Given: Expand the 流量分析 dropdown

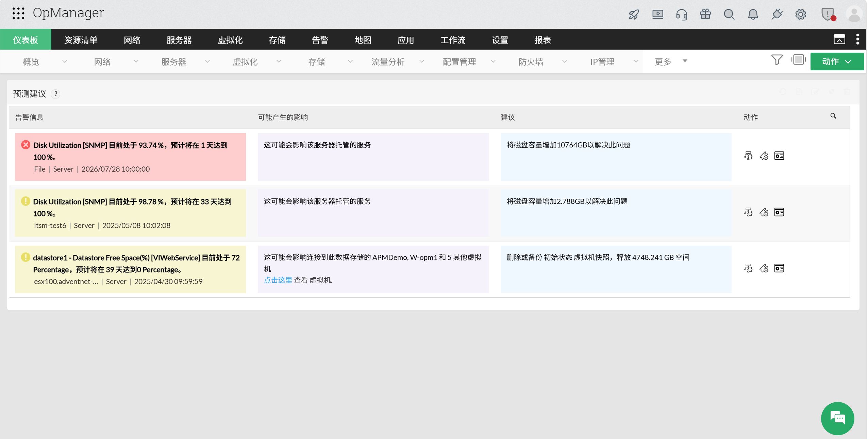Looking at the screenshot, I should point(421,62).
